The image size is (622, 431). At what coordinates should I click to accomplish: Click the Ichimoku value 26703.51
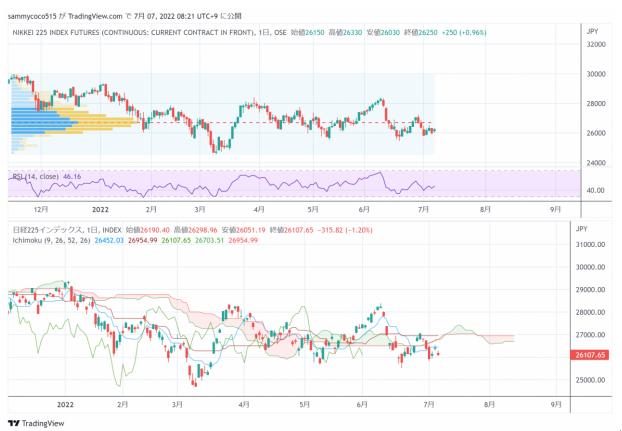point(209,240)
